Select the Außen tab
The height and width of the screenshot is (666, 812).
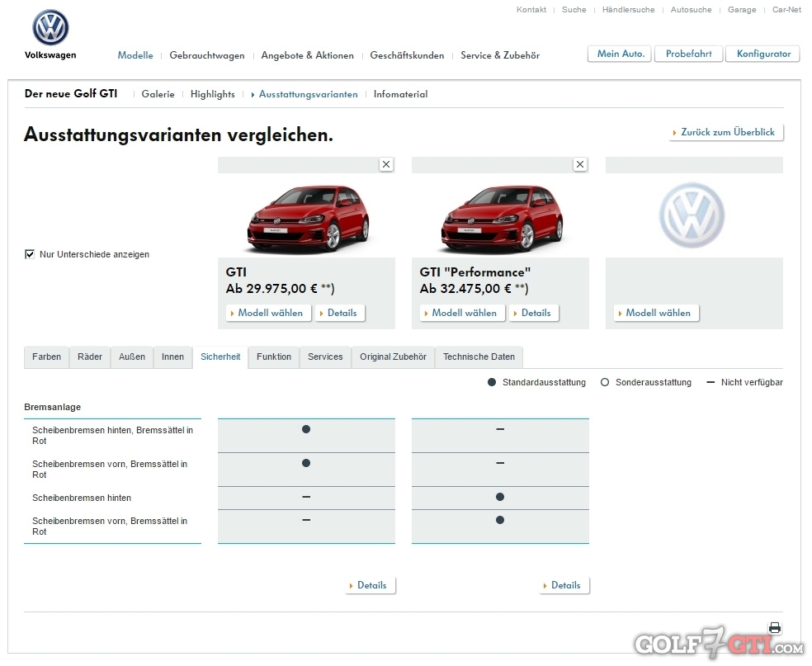tap(132, 357)
